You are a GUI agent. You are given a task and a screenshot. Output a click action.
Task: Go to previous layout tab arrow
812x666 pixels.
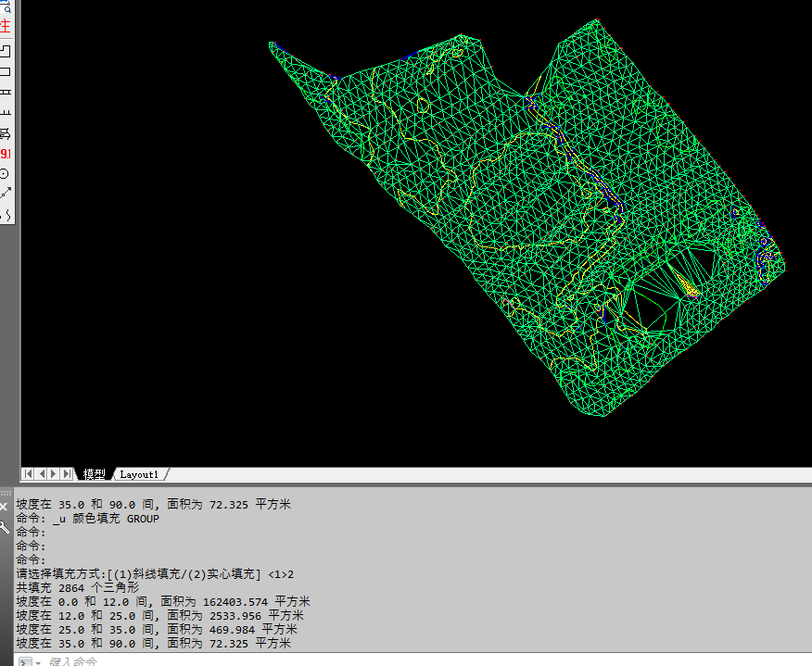tap(41, 474)
